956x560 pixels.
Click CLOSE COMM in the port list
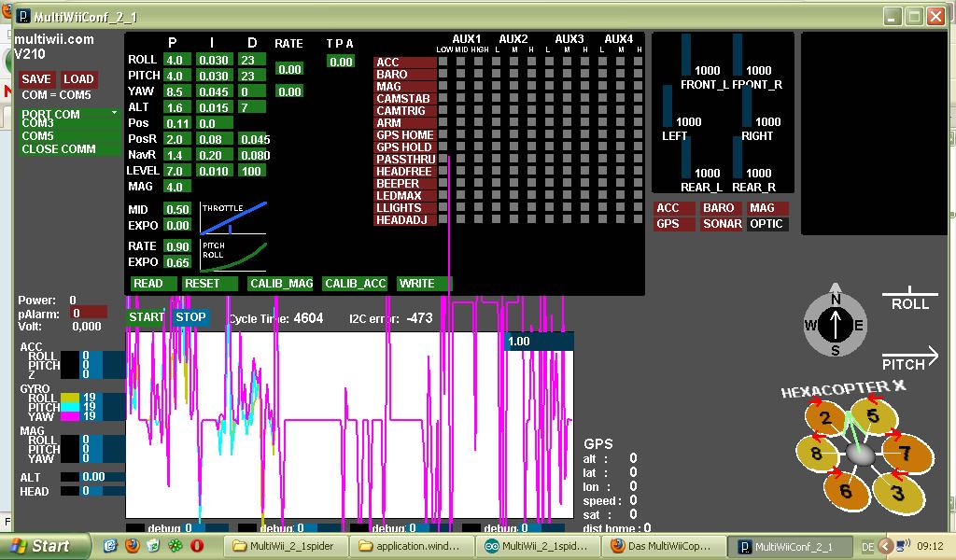[69, 149]
